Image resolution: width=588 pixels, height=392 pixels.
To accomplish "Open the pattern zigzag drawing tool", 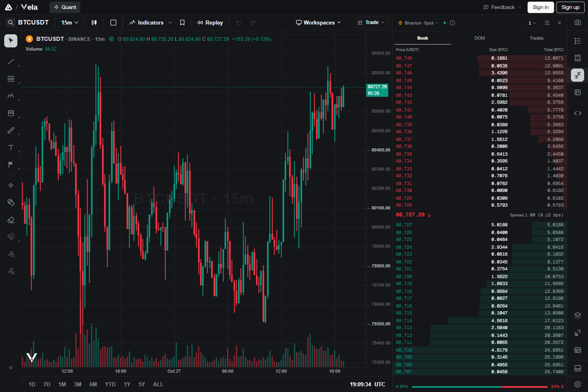I will 11,96.
